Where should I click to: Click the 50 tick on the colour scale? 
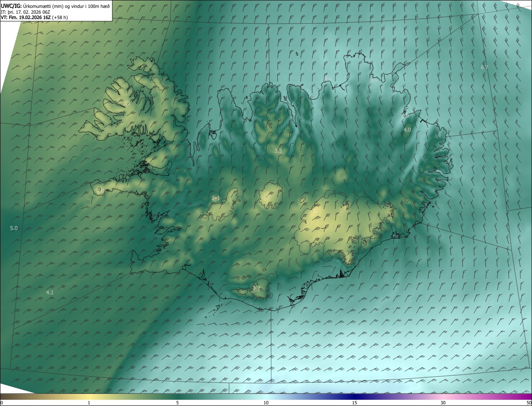(529, 403)
